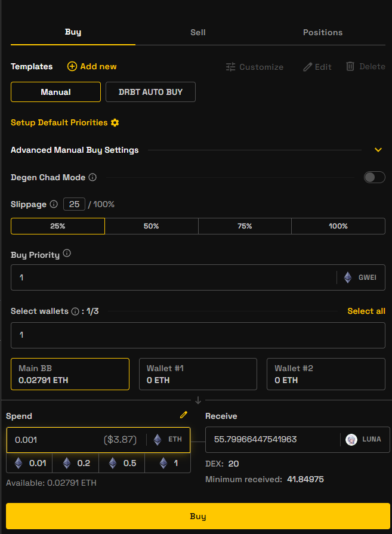Choose the DRBT AUTO BUY template

click(x=150, y=92)
